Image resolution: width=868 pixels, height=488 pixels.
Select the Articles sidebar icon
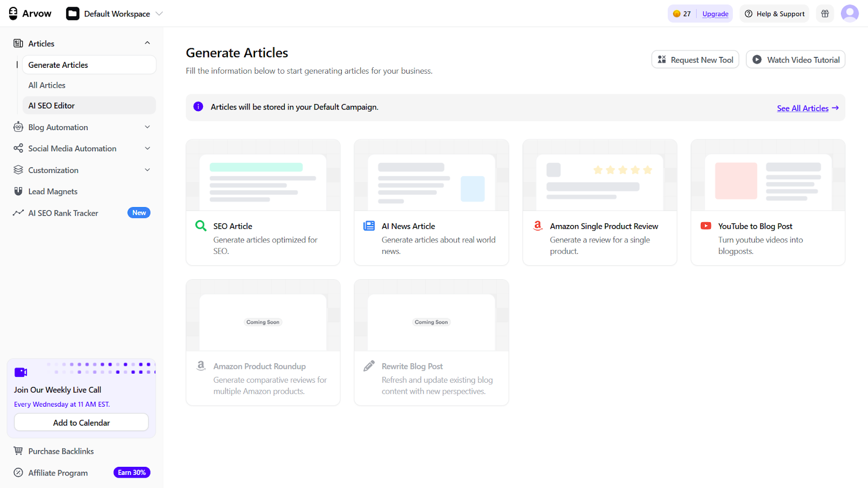(x=18, y=43)
